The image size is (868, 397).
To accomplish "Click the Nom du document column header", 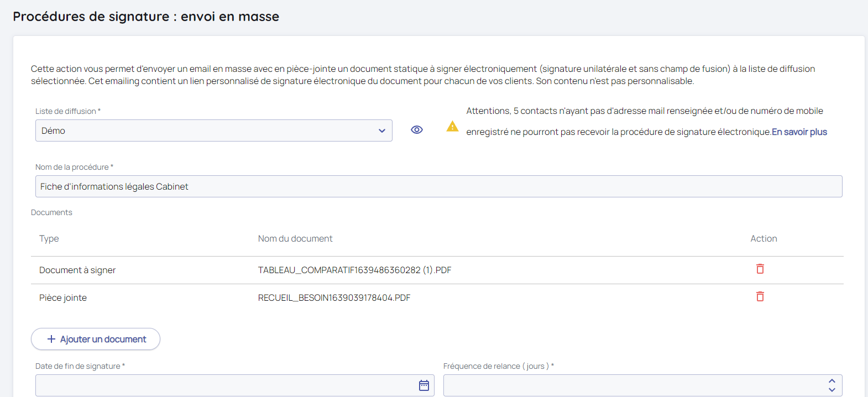I will 295,238.
